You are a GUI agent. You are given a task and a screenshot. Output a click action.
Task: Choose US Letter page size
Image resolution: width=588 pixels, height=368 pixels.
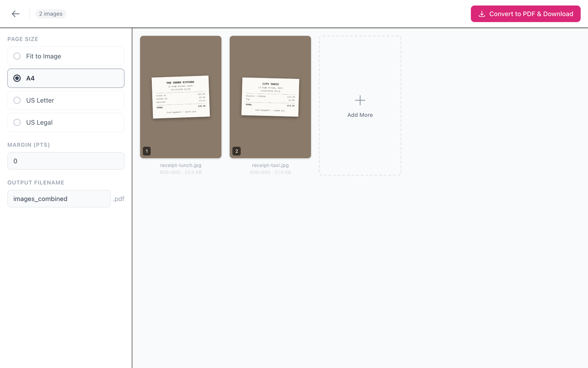coord(66,100)
